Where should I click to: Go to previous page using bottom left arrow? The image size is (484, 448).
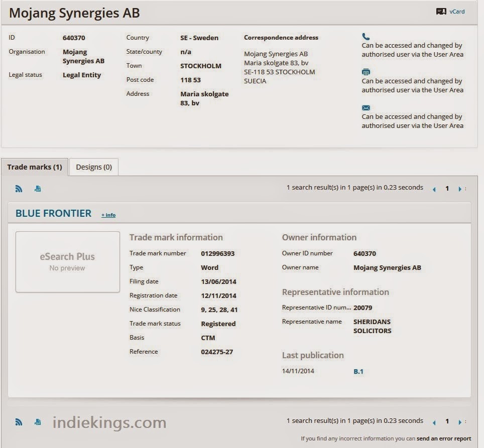point(434,422)
